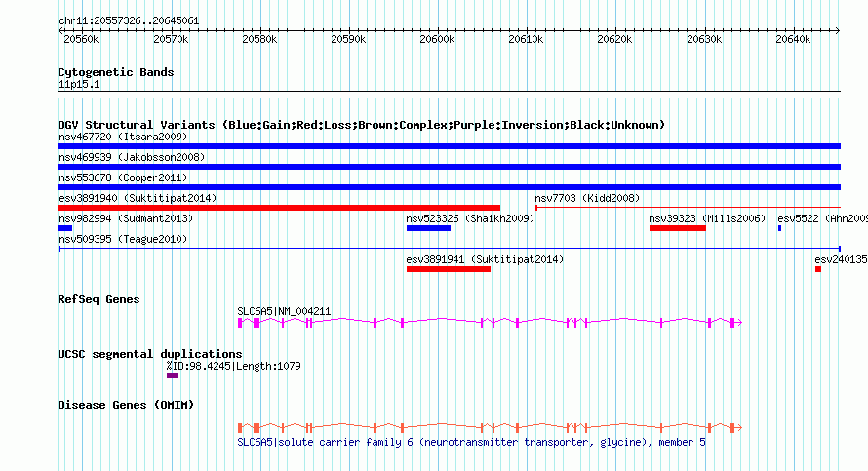Click the segmental duplication %ID:98.4245 label

point(234,366)
